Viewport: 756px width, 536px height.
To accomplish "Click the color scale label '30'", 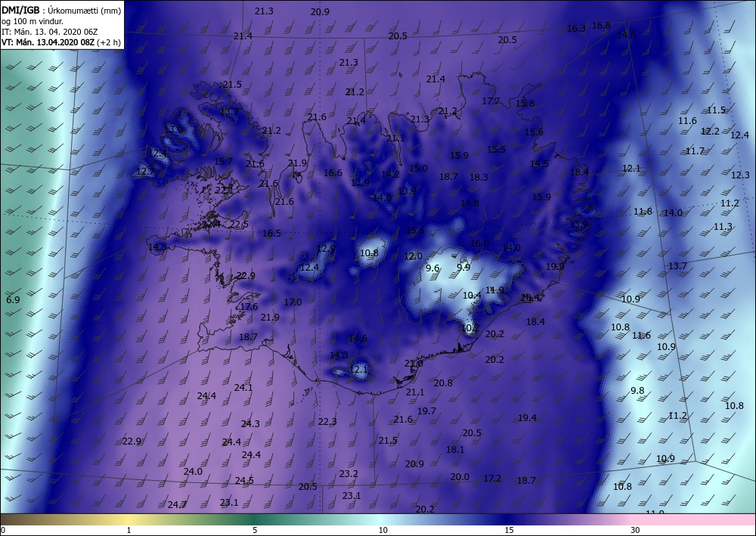I will pyautogui.click(x=636, y=530).
